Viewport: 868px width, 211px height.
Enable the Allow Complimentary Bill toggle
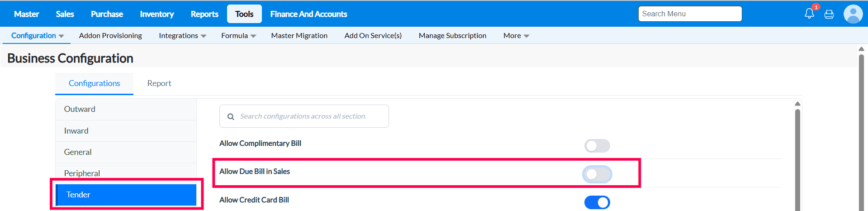597,146
